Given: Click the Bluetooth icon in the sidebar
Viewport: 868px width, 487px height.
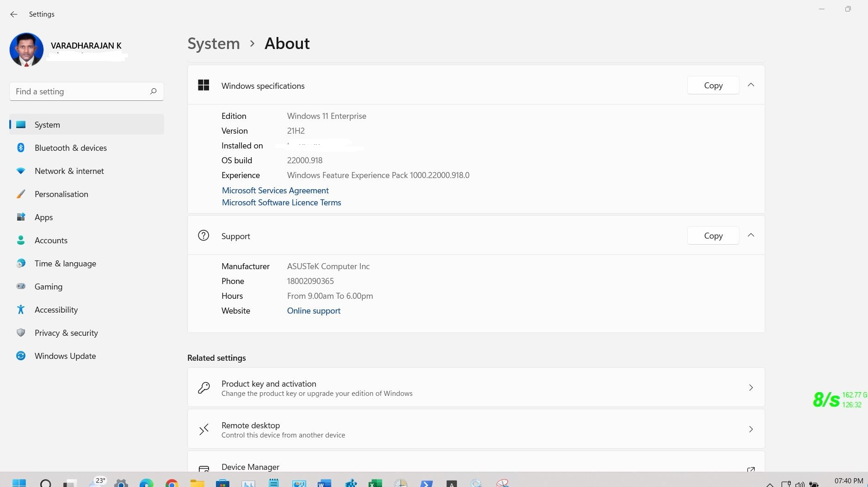Looking at the screenshot, I should pos(21,148).
